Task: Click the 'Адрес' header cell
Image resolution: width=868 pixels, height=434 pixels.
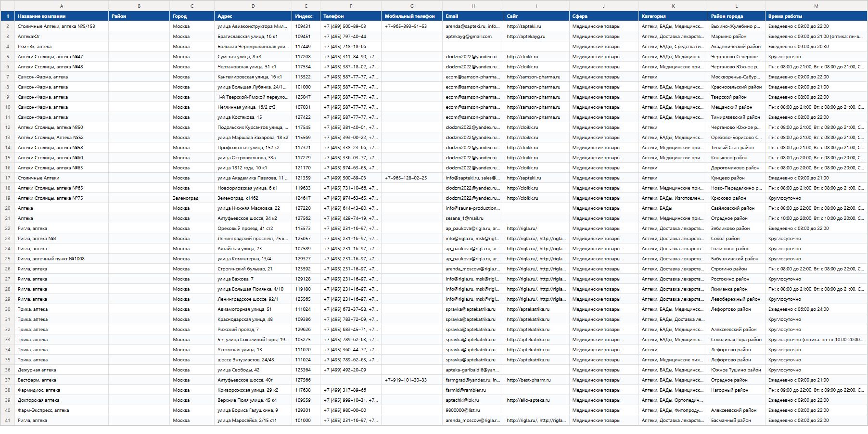Action: pos(253,16)
